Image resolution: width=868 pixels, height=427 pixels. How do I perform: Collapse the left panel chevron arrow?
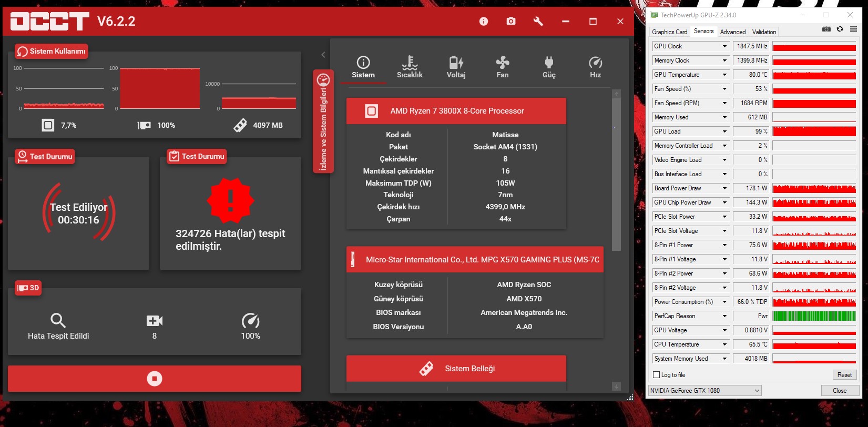tap(323, 55)
